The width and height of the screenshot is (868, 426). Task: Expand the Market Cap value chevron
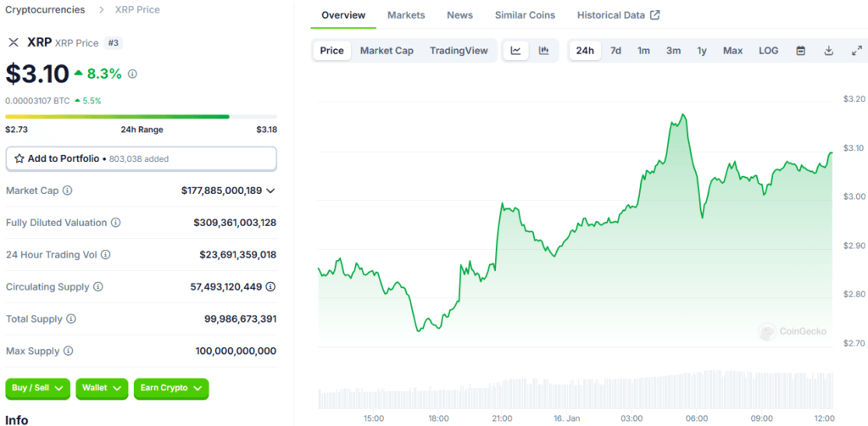coord(270,191)
